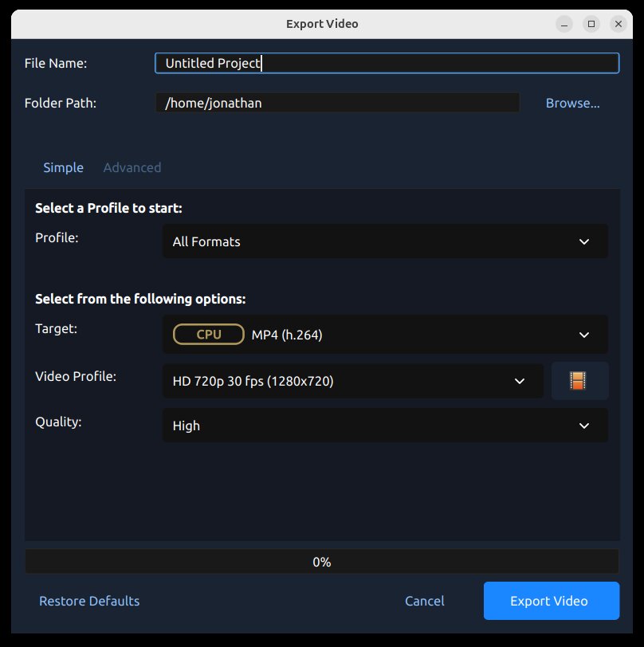Click the chevron arrow on Quality dropdown
644x647 pixels.
pyautogui.click(x=583, y=426)
